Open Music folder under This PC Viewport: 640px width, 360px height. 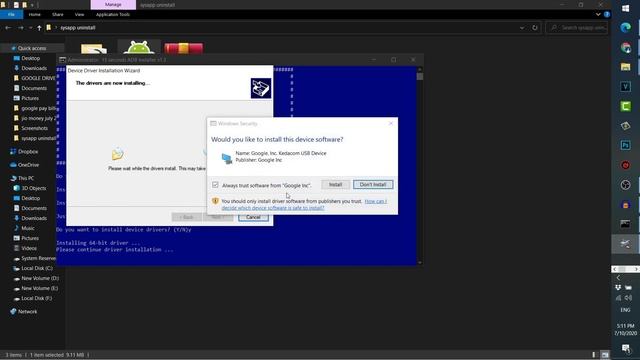pyautogui.click(x=28, y=228)
